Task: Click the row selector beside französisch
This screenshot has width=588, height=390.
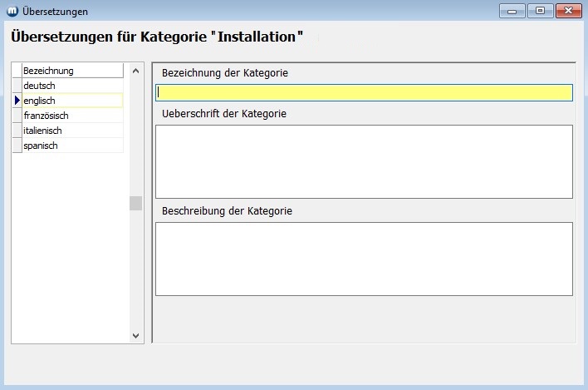Action: (x=17, y=116)
